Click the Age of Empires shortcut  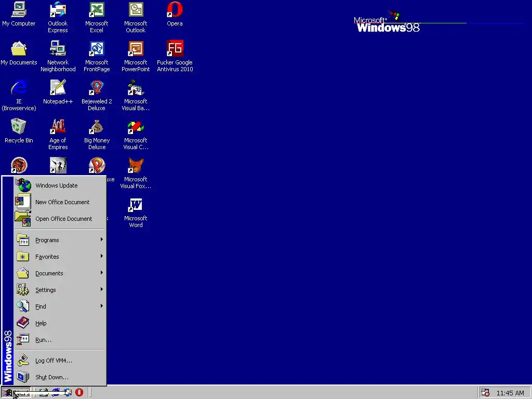pos(58,134)
